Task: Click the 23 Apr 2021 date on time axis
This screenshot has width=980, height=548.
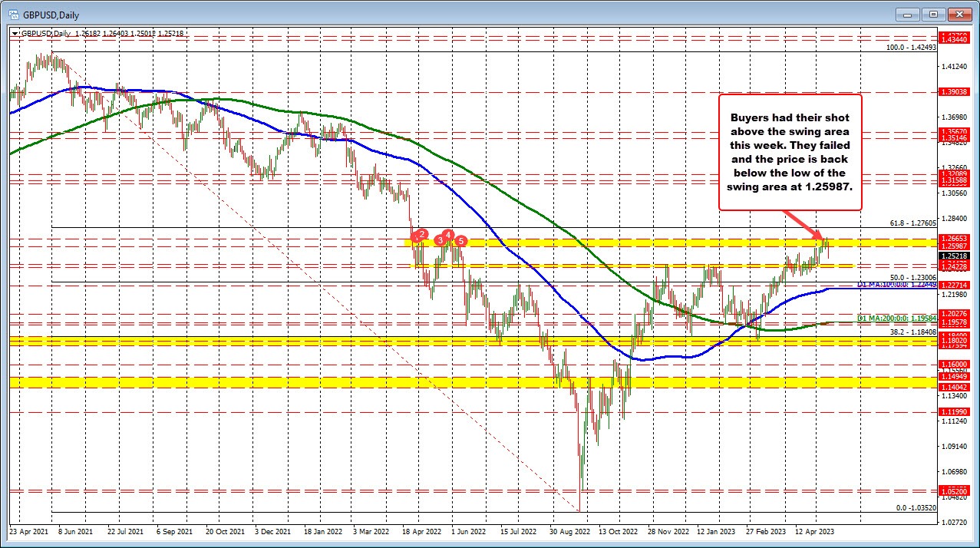Action: (28, 530)
